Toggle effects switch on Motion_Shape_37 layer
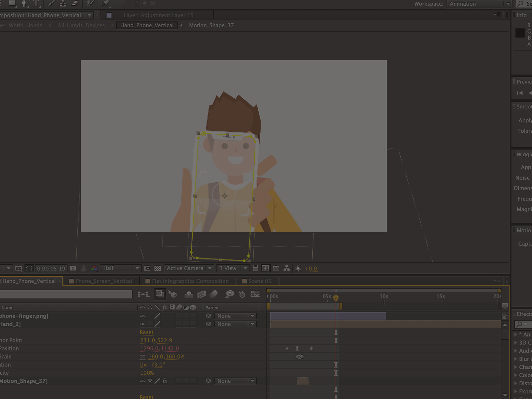The height and width of the screenshot is (399, 532). pos(165,381)
